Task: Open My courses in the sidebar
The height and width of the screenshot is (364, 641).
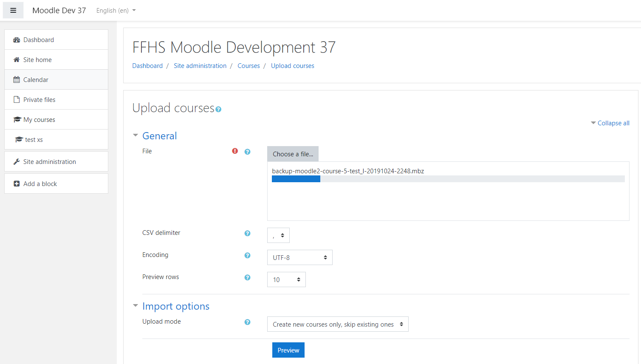Action: tap(56, 120)
